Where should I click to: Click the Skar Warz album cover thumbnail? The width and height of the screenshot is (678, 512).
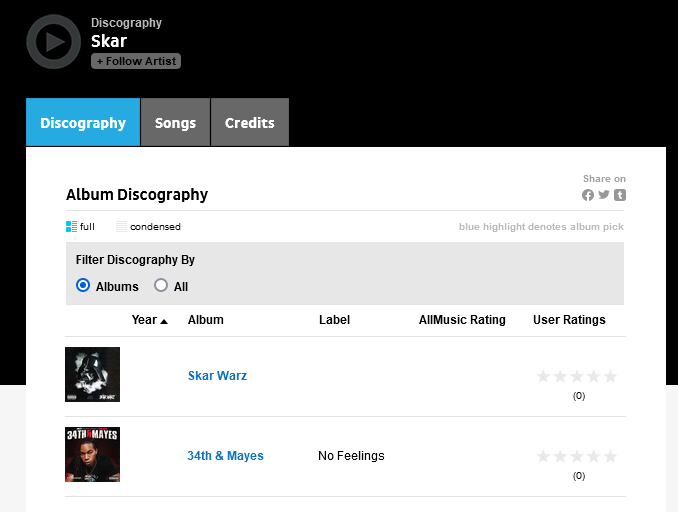click(93, 375)
